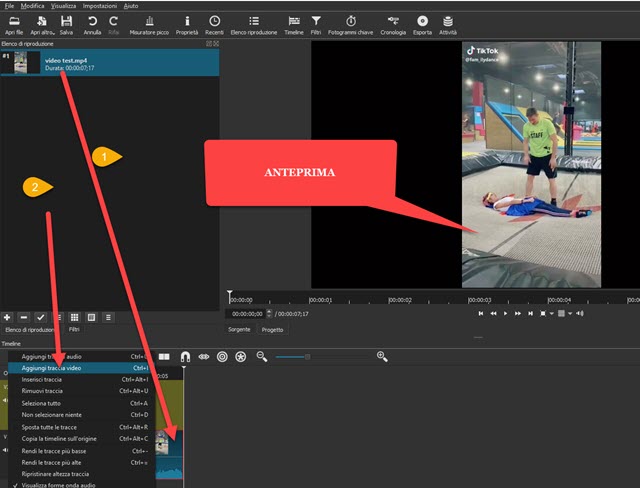Switch to Elenco di riproduzione bottom tab
The image size is (640, 488).
29,330
